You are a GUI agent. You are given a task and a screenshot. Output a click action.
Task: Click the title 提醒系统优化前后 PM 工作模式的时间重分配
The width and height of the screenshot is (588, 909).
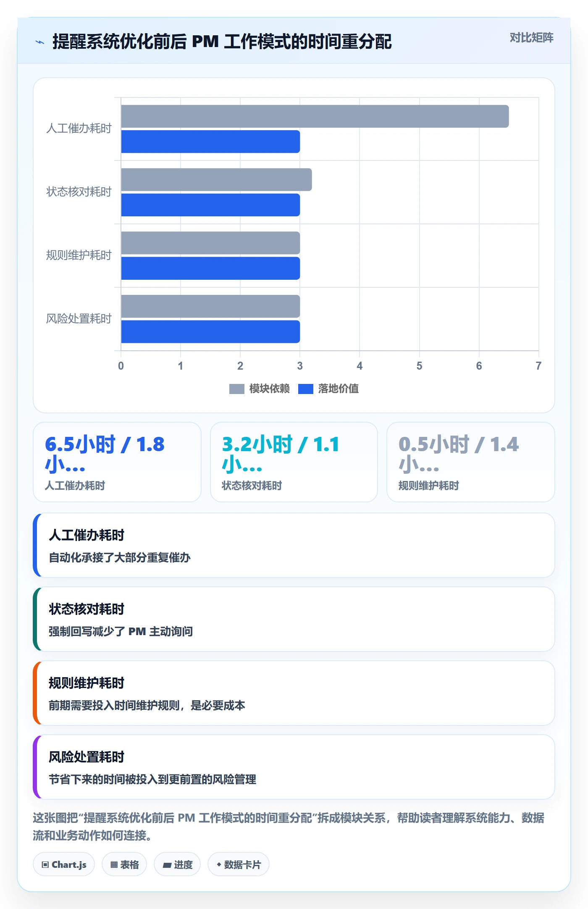coord(222,42)
